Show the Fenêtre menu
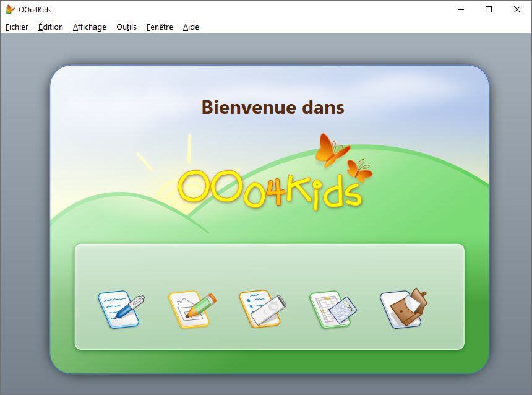Viewport: 532px width, 395px height. click(160, 27)
